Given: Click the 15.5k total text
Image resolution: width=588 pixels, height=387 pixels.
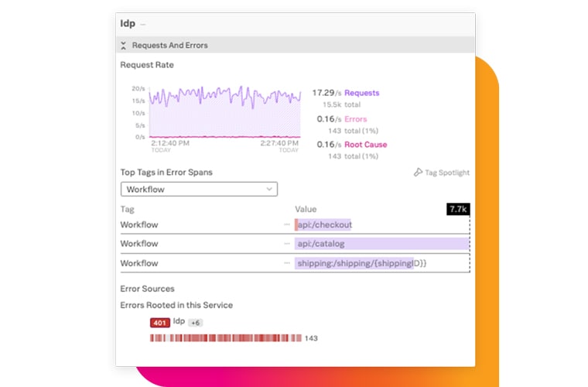Looking at the screenshot, I should 341,104.
